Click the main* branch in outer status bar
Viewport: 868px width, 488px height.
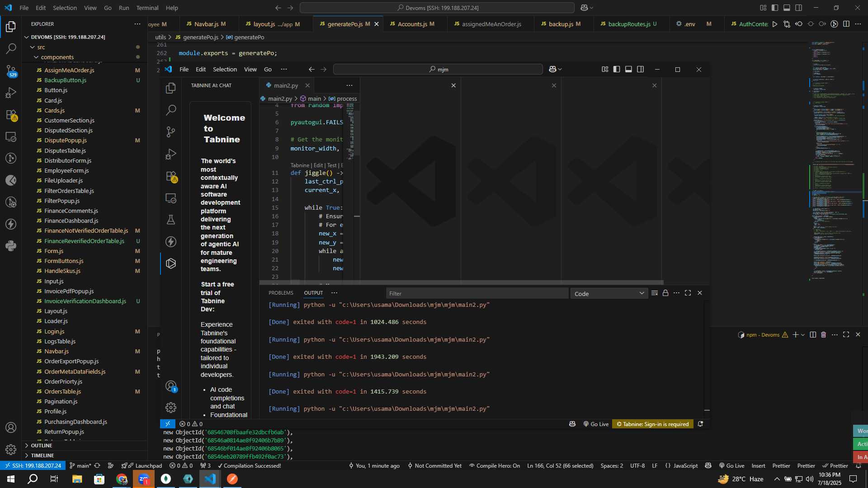[80, 466]
